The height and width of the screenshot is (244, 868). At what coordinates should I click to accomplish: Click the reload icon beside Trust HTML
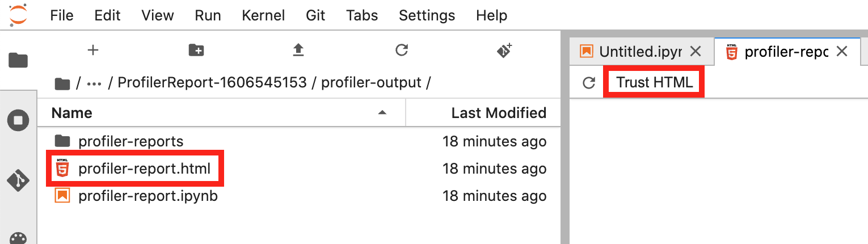click(589, 83)
